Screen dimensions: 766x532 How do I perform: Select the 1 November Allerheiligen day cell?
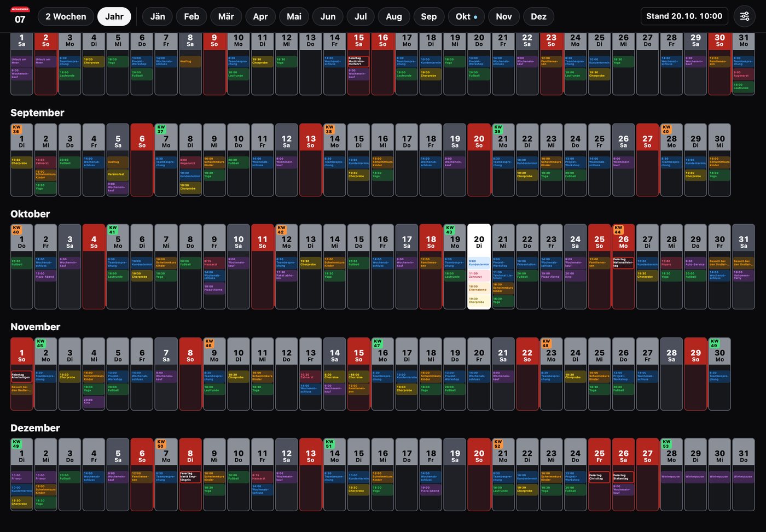(x=21, y=373)
